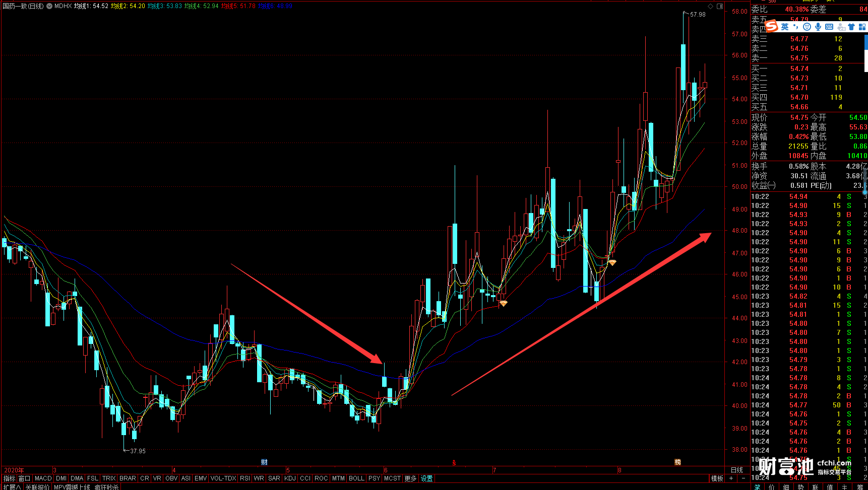Select the MTM indicator

pyautogui.click(x=338, y=478)
